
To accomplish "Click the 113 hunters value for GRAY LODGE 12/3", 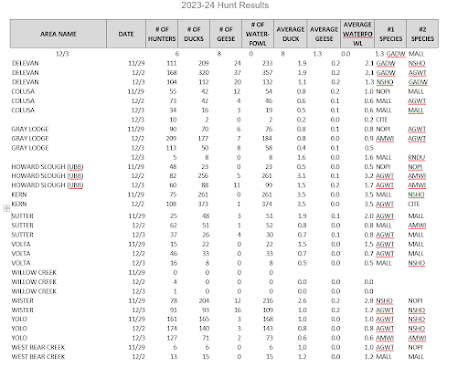I will pos(171,148).
